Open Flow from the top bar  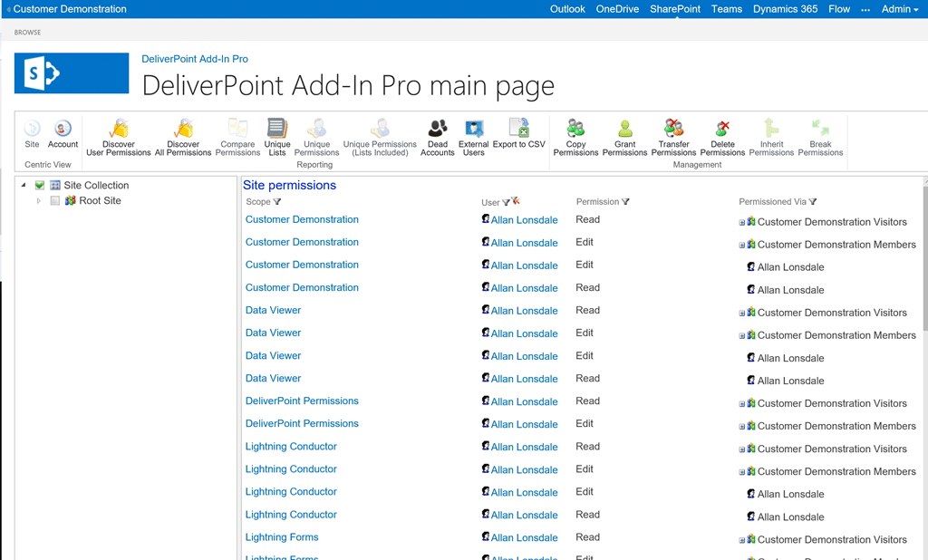tap(838, 9)
